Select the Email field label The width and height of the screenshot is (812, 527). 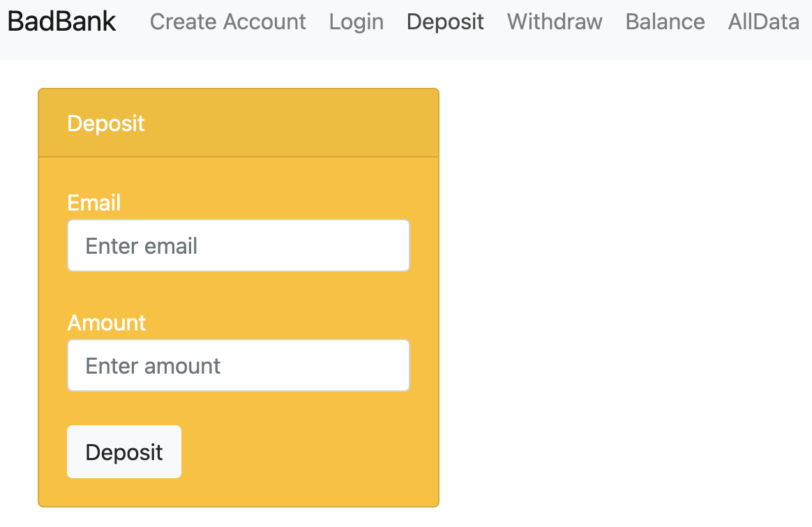pyautogui.click(x=93, y=203)
